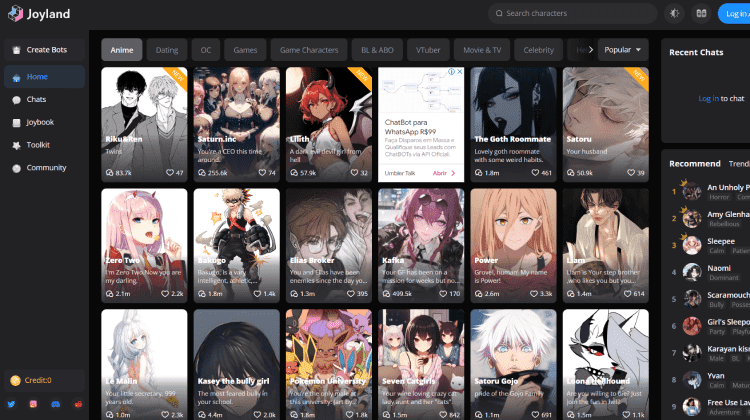750x420 pixels.
Task: Select the Recommend tab
Action: pos(695,164)
